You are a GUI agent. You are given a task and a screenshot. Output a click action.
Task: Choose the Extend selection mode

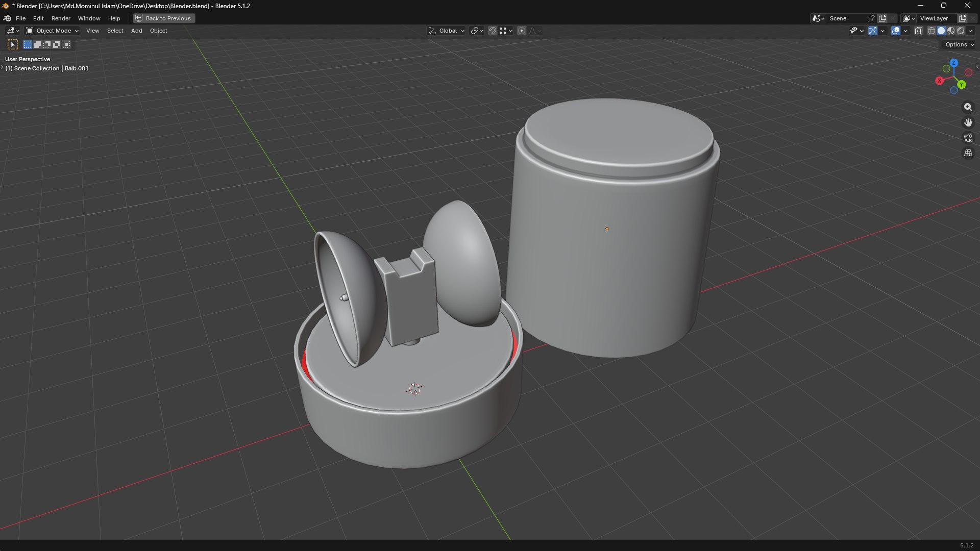coord(37,44)
